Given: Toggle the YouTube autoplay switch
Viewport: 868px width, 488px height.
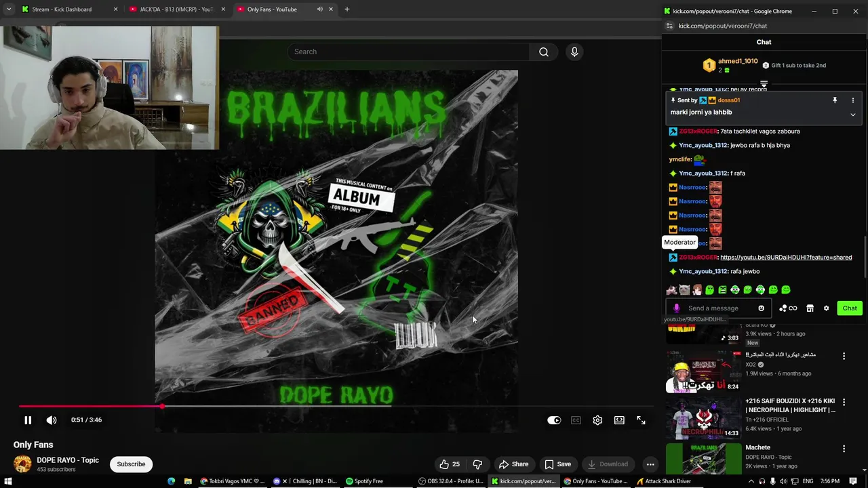Looking at the screenshot, I should (554, 420).
